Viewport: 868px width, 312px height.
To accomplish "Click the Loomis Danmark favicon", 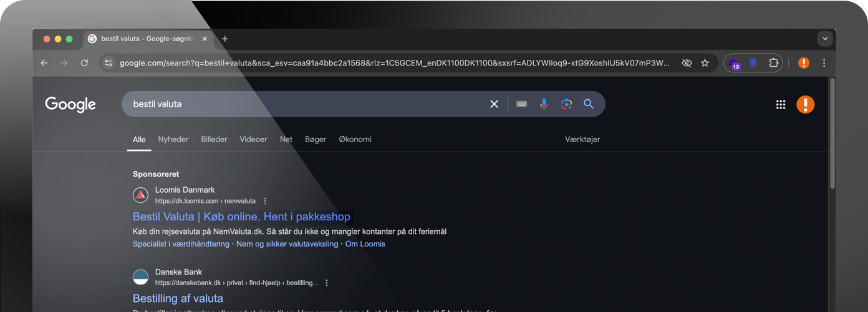I will pos(141,195).
